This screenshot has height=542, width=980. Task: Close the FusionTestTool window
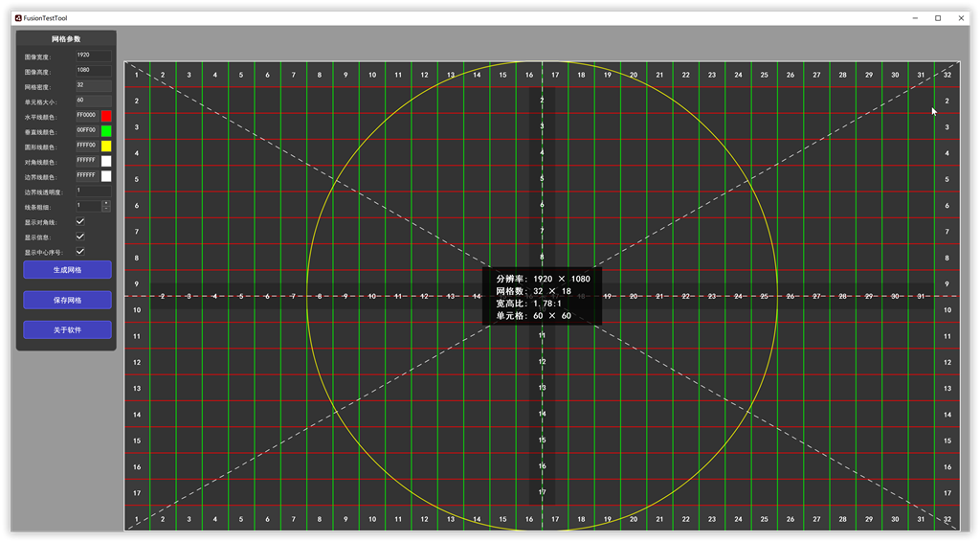(x=961, y=18)
